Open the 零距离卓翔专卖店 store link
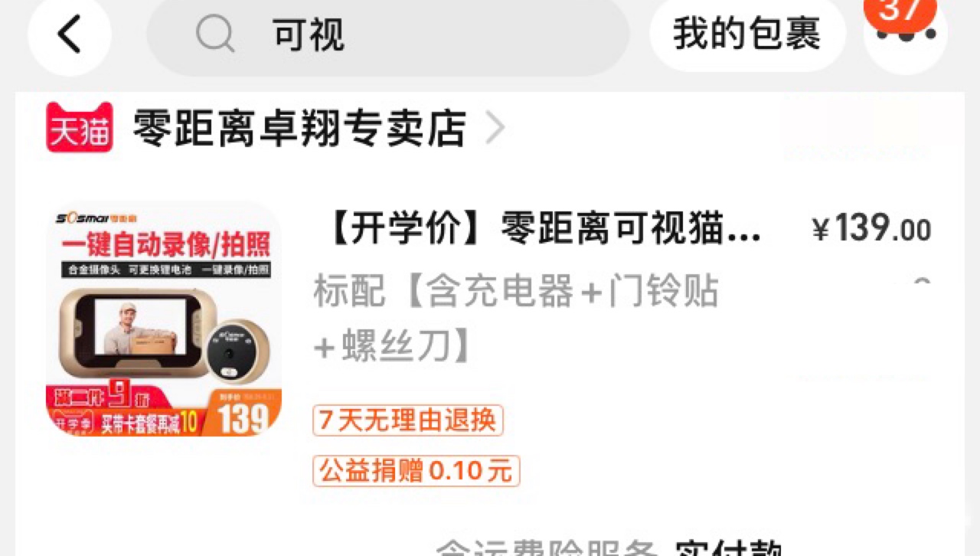The width and height of the screenshot is (980, 556). (x=299, y=128)
